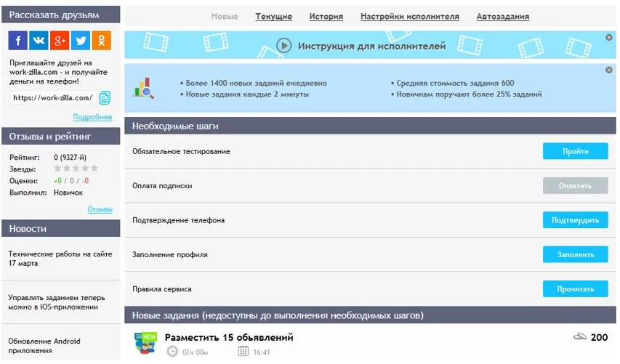
Task: Click the red -0 rating count
Action: click(x=86, y=181)
